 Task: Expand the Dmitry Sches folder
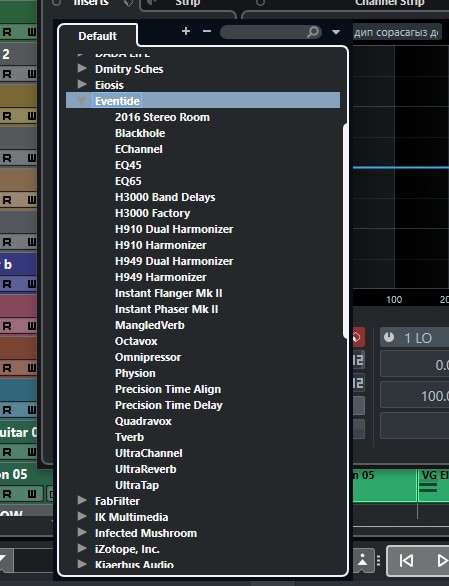click(82, 68)
